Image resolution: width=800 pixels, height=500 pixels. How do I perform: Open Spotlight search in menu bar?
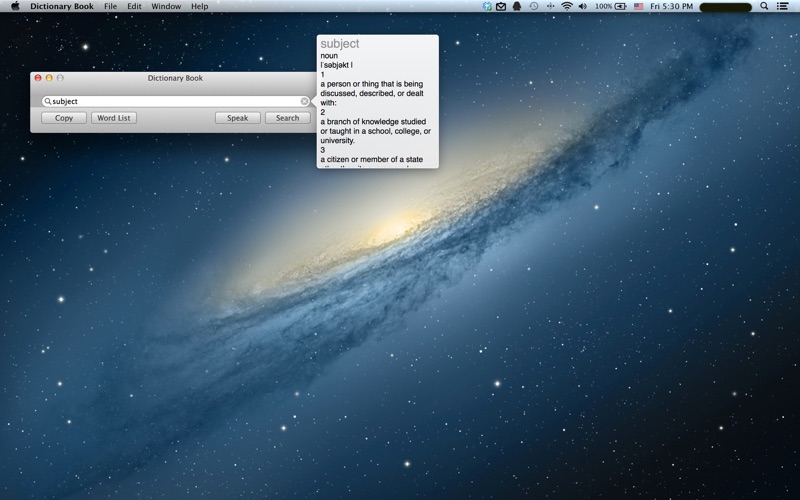pyautogui.click(x=765, y=6)
